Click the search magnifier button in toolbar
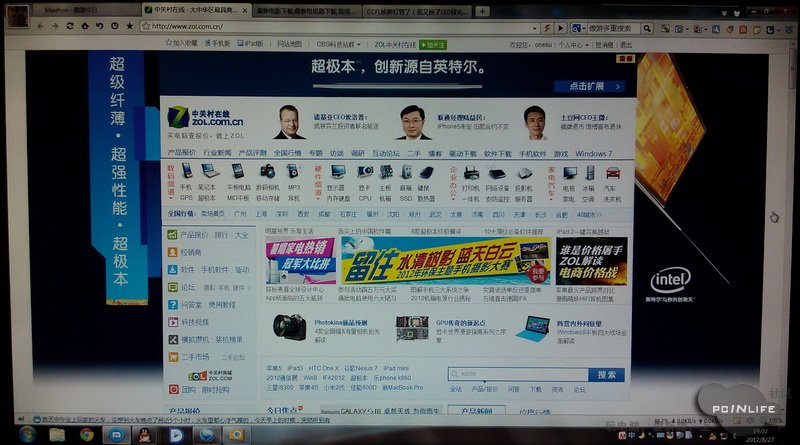The width and height of the screenshot is (800, 445). coord(647,29)
